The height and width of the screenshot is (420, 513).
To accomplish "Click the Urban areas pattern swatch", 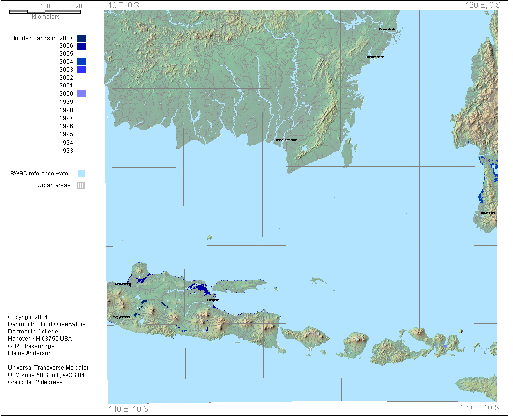I will click(81, 185).
